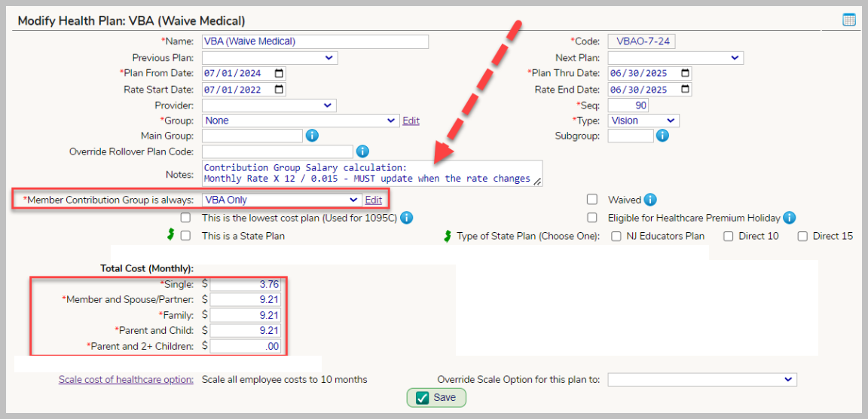Open calendar picker for Rate Start Date

tap(279, 89)
